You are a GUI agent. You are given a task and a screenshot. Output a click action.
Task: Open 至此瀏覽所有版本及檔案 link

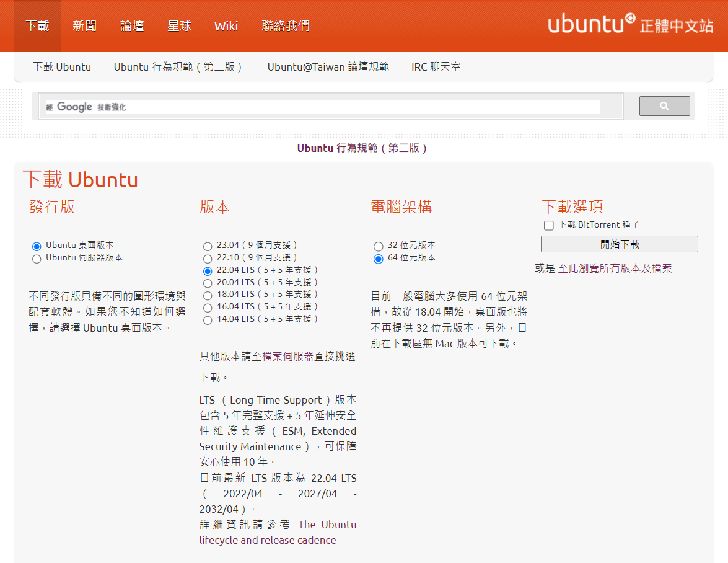tap(615, 268)
